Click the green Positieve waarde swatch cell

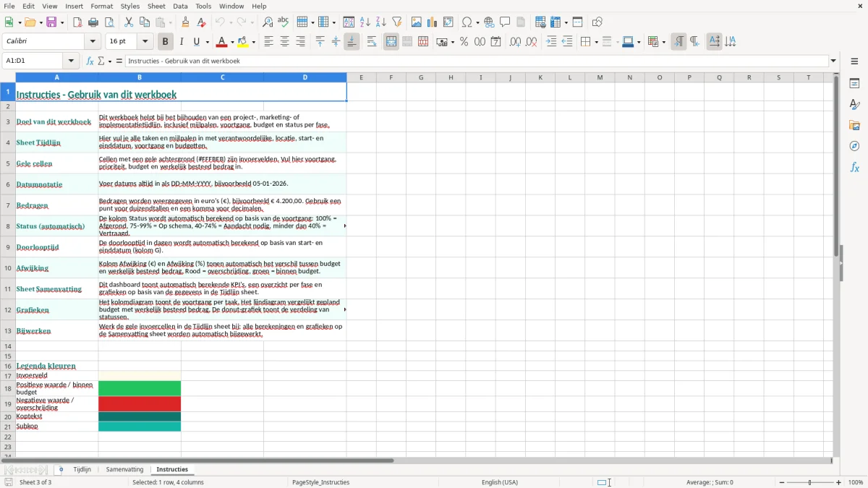pos(140,388)
